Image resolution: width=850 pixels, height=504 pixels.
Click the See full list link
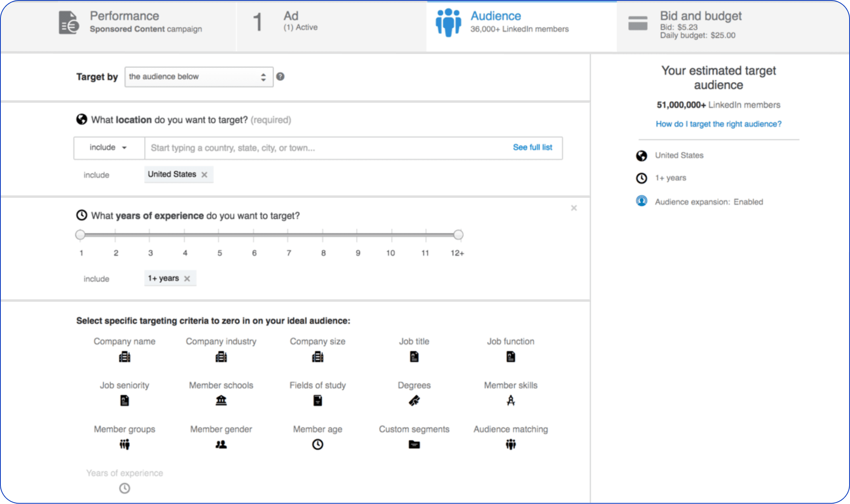click(x=532, y=147)
